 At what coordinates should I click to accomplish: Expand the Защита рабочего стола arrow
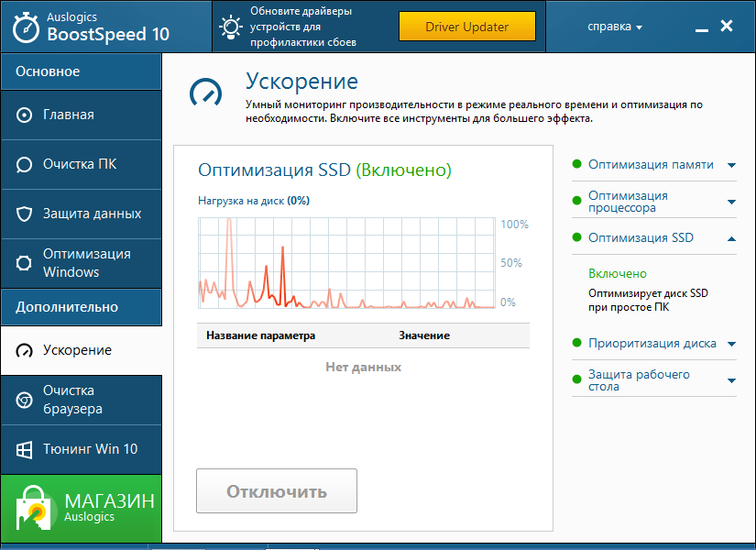click(731, 380)
